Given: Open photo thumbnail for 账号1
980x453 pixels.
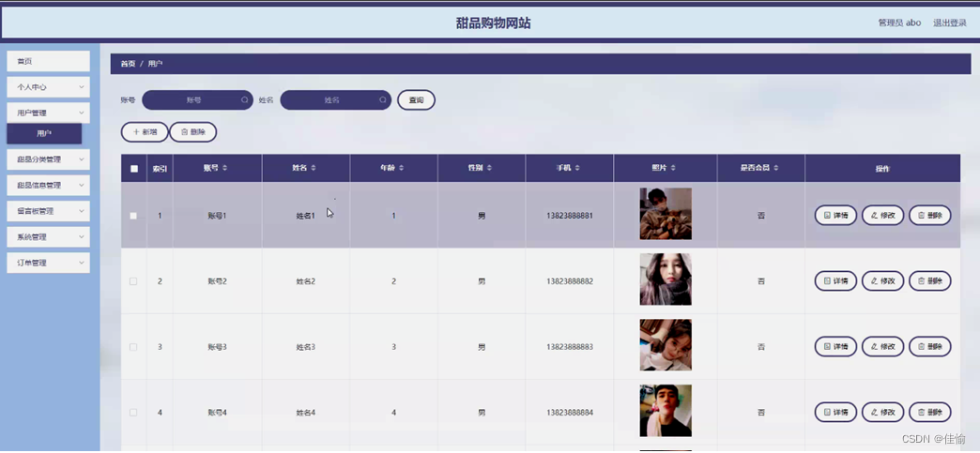Looking at the screenshot, I should tap(666, 214).
